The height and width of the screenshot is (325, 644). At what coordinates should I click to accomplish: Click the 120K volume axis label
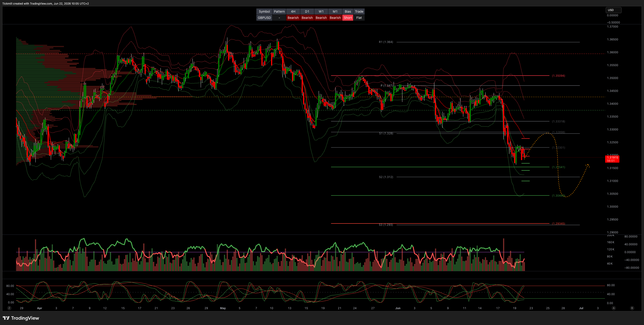pos(610,250)
